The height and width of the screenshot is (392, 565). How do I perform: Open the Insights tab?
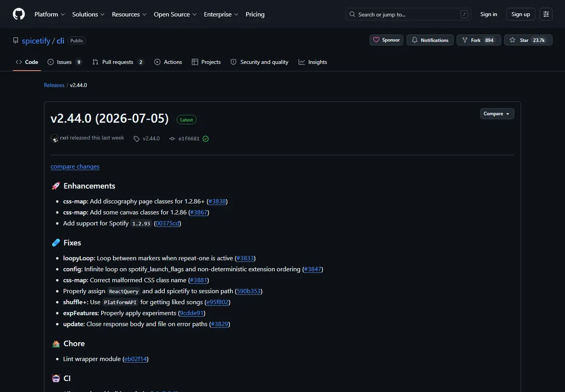[x=313, y=62]
